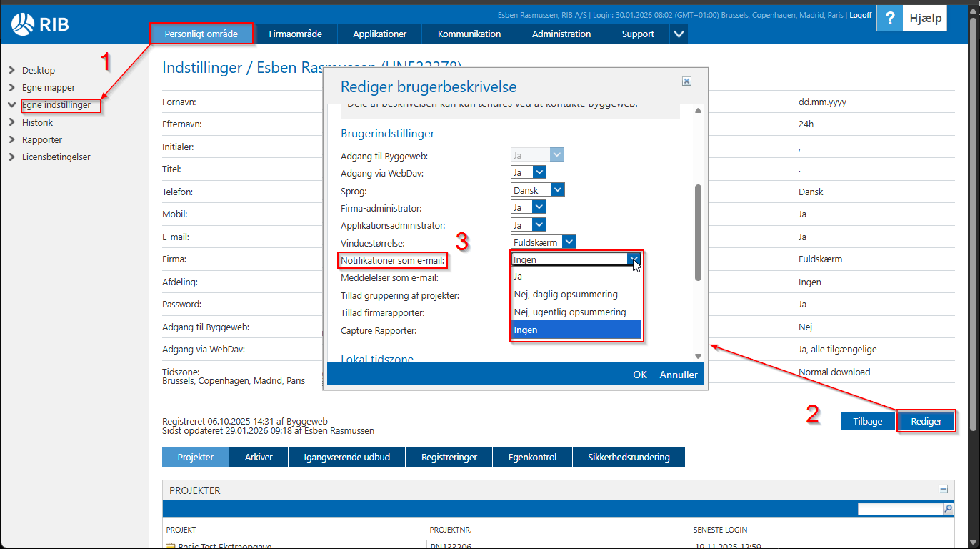Select the Sikkerhedsrundering tab
980x549 pixels.
tap(629, 457)
